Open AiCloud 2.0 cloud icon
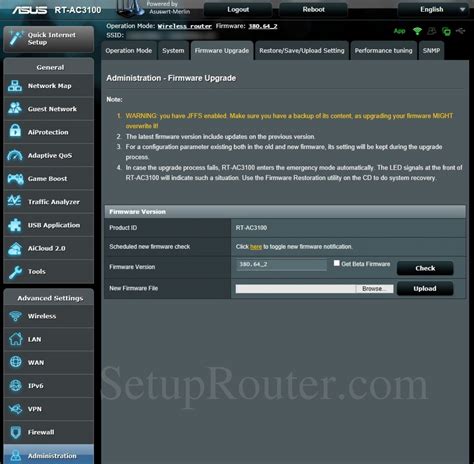 [x=15, y=249]
